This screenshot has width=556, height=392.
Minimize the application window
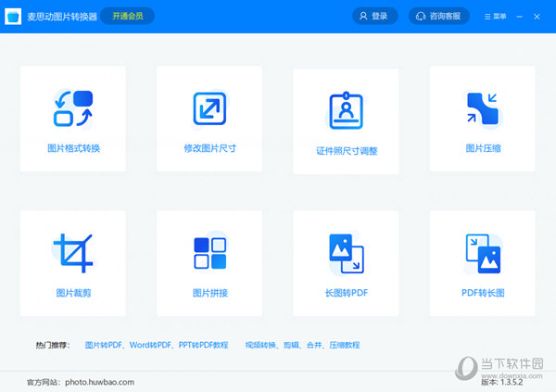tap(521, 16)
